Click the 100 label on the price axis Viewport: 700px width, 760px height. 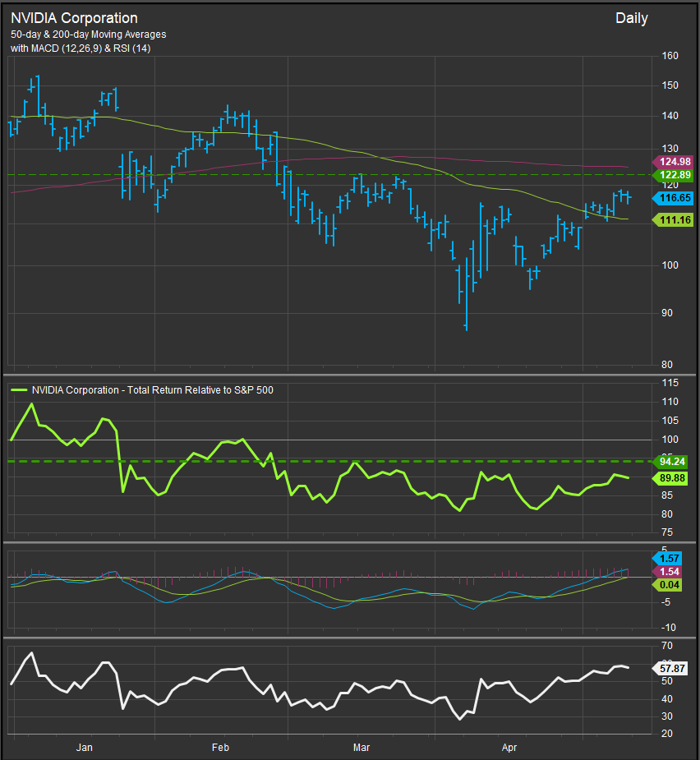pyautogui.click(x=670, y=265)
